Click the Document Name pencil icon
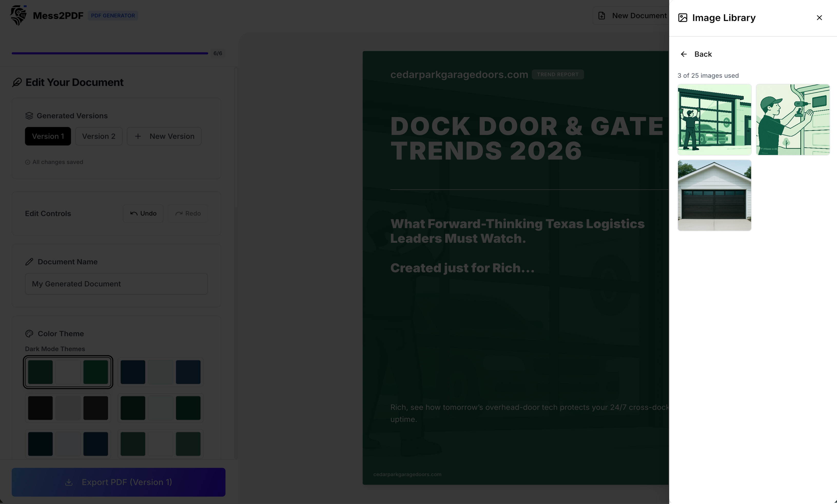Screen dimensions: 837x504 (x=29, y=262)
